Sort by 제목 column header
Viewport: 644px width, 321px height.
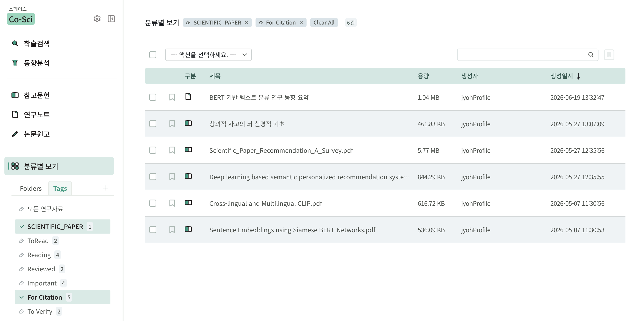pos(215,76)
